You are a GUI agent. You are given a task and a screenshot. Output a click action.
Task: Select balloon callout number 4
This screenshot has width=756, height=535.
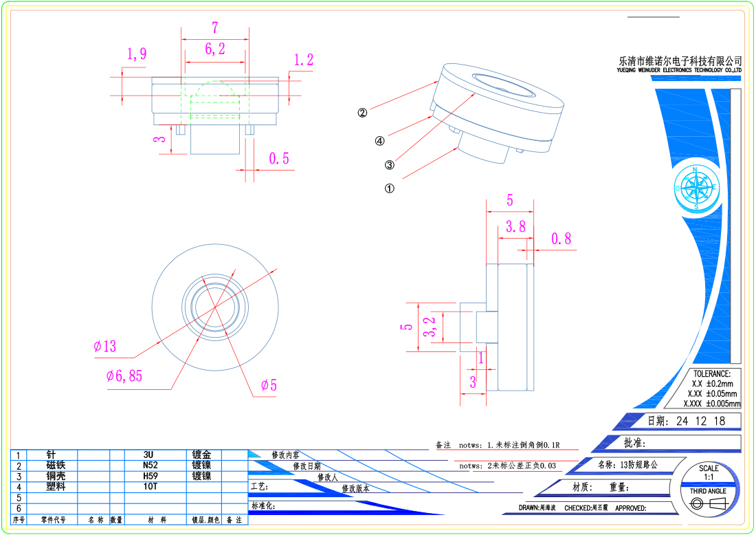coord(379,141)
